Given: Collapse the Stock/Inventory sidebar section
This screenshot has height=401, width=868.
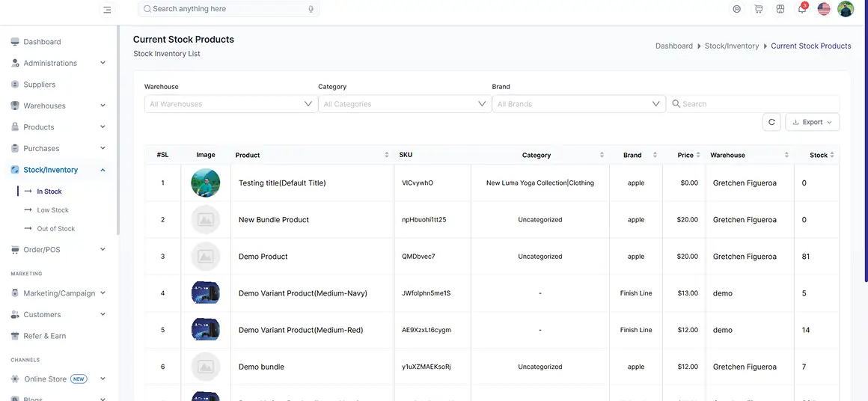Looking at the screenshot, I should tap(58, 170).
